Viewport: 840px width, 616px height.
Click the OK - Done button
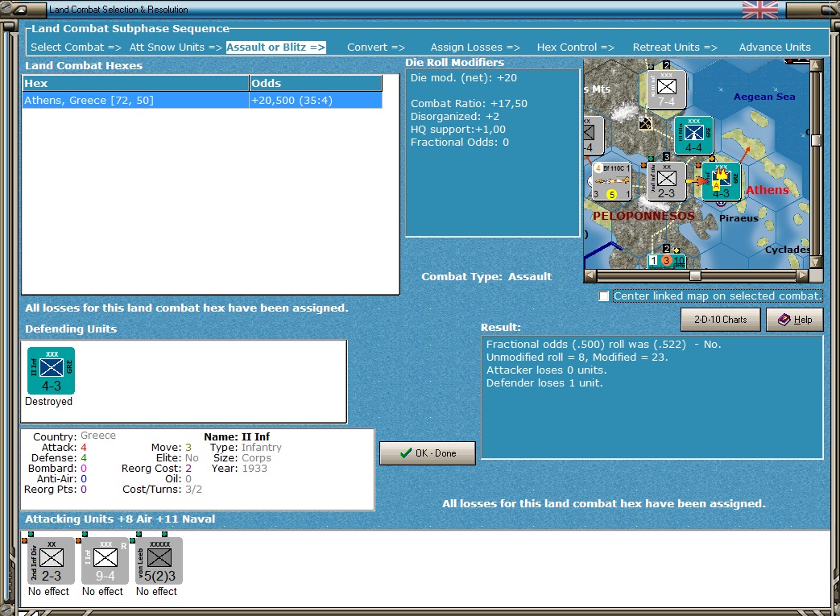point(428,453)
